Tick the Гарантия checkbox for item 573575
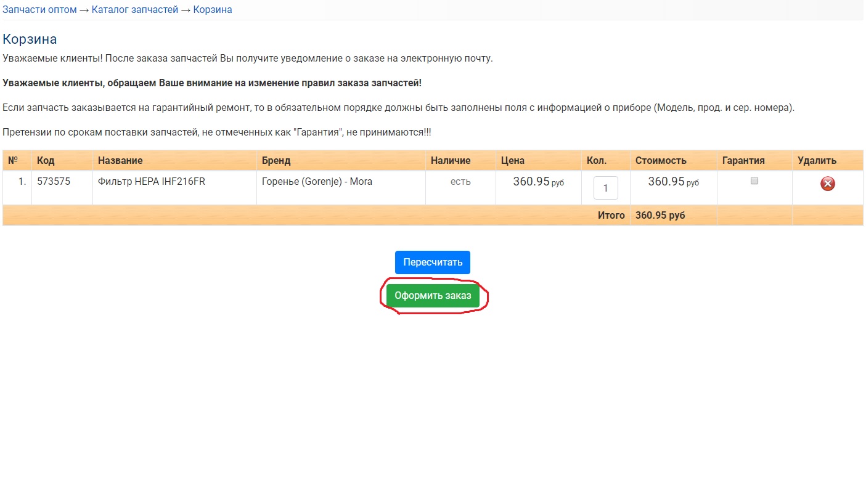This screenshot has height=504, width=866. point(754,181)
